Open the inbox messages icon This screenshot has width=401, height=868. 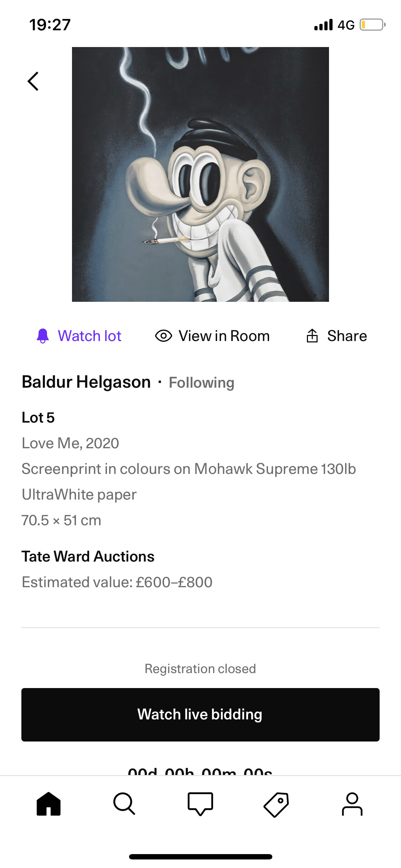200,804
